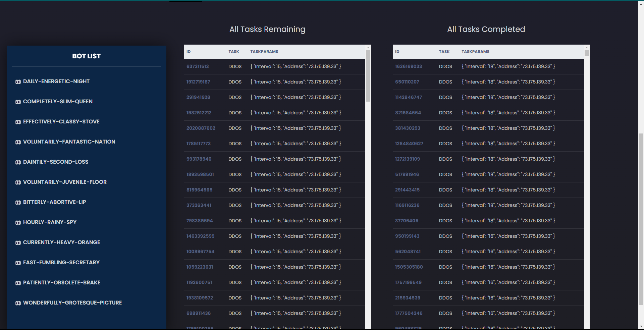Select the icon beside EFFECTIVELY-CLASSY-STOVE
Image resolution: width=644 pixels, height=330 pixels.
point(18,122)
